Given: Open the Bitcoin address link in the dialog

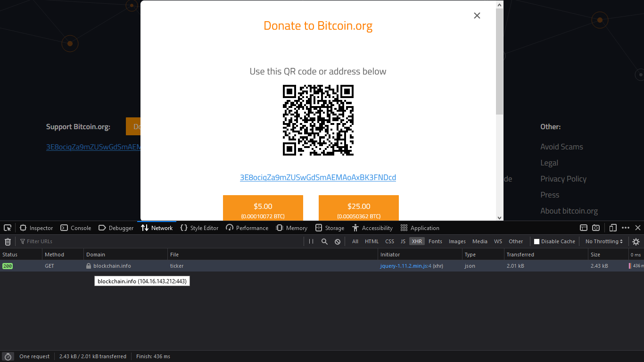Looking at the screenshot, I should pyautogui.click(x=318, y=177).
